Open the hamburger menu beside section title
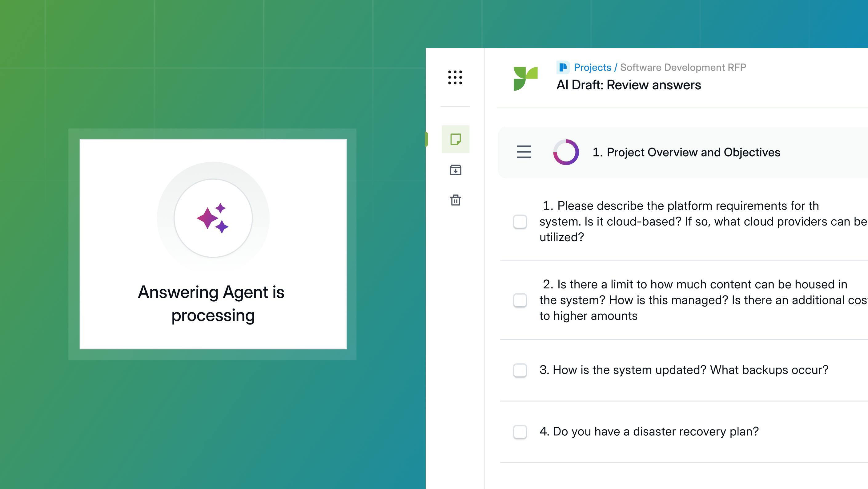The image size is (868, 489). pyautogui.click(x=524, y=153)
